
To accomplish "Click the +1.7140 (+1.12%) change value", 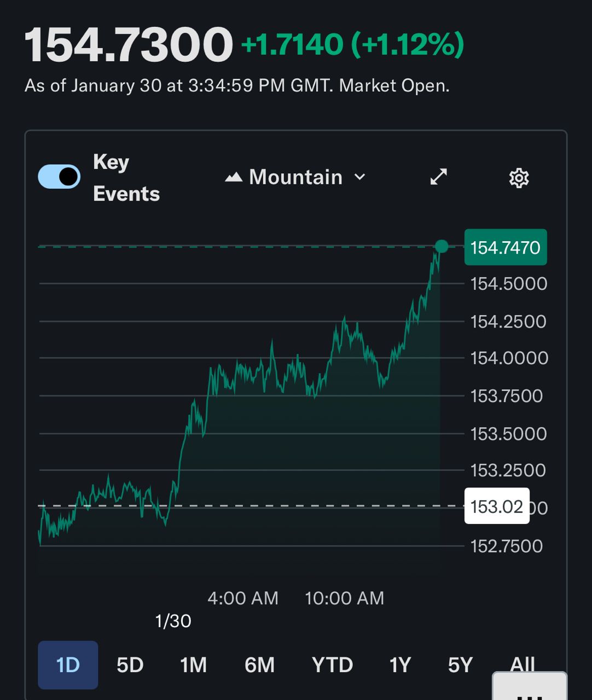I will click(x=352, y=45).
